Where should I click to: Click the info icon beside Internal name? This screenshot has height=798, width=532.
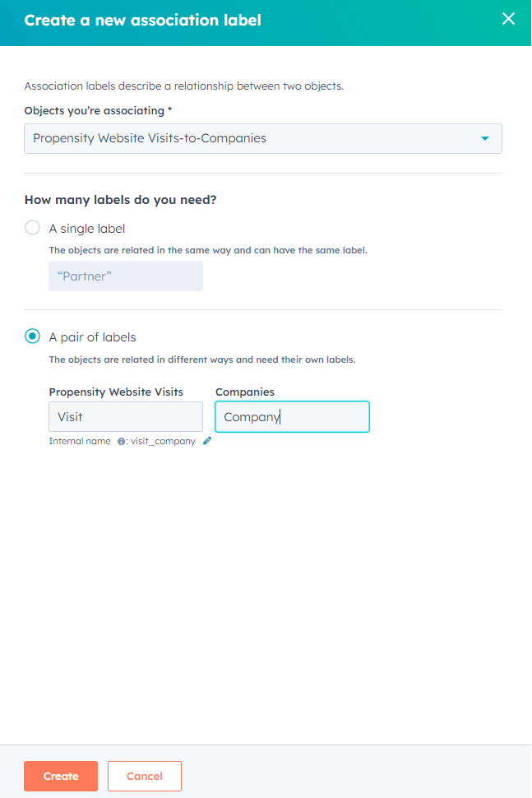coord(121,442)
